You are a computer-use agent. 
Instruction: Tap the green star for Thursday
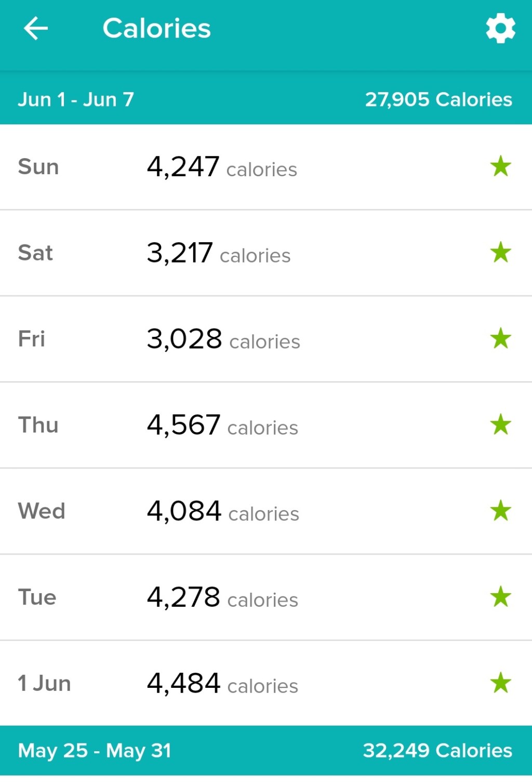[501, 425]
